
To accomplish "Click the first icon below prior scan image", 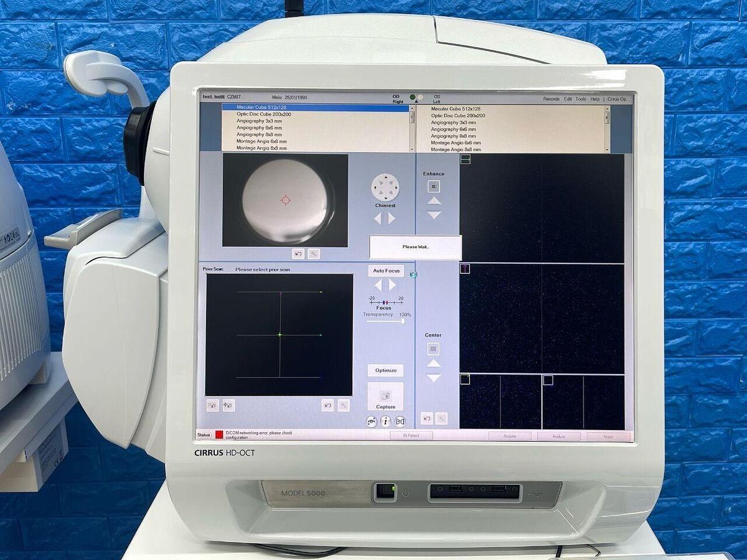I will pyautogui.click(x=213, y=405).
